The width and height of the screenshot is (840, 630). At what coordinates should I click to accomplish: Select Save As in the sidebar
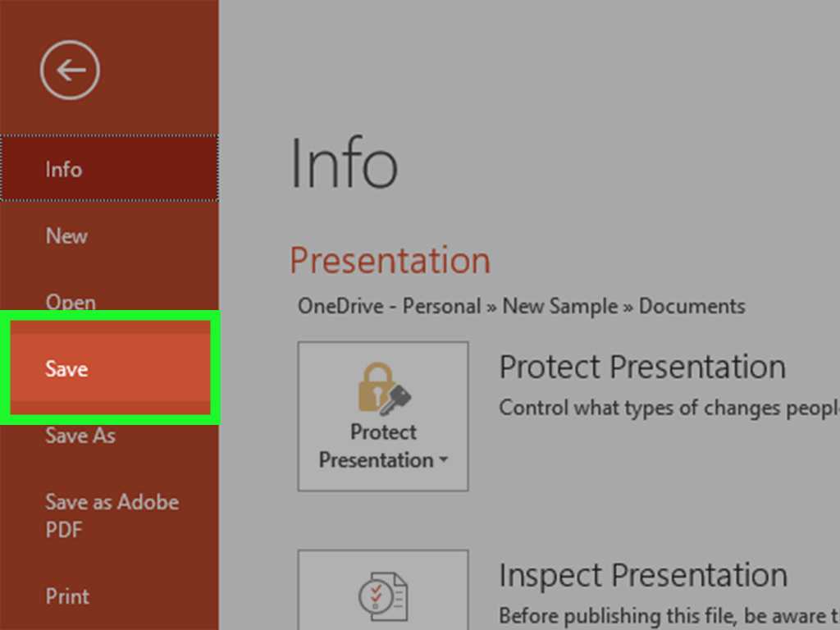[x=80, y=436]
